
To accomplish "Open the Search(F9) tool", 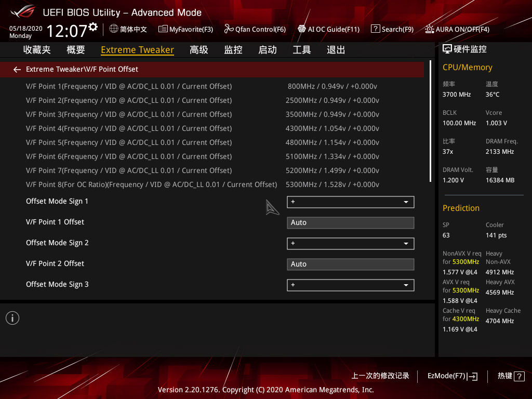I will [392, 29].
